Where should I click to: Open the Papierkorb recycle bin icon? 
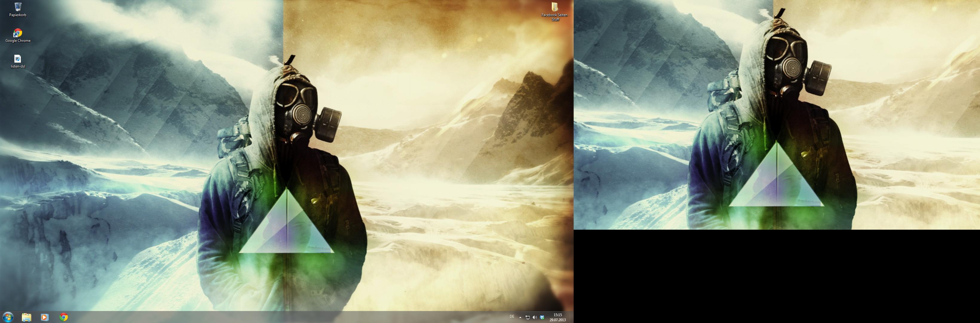tap(18, 7)
